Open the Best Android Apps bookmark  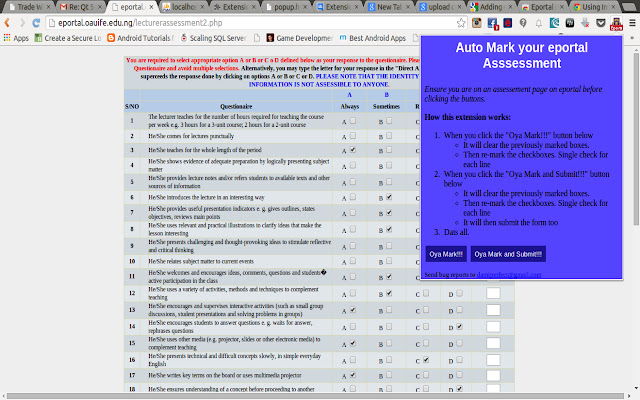click(373, 38)
